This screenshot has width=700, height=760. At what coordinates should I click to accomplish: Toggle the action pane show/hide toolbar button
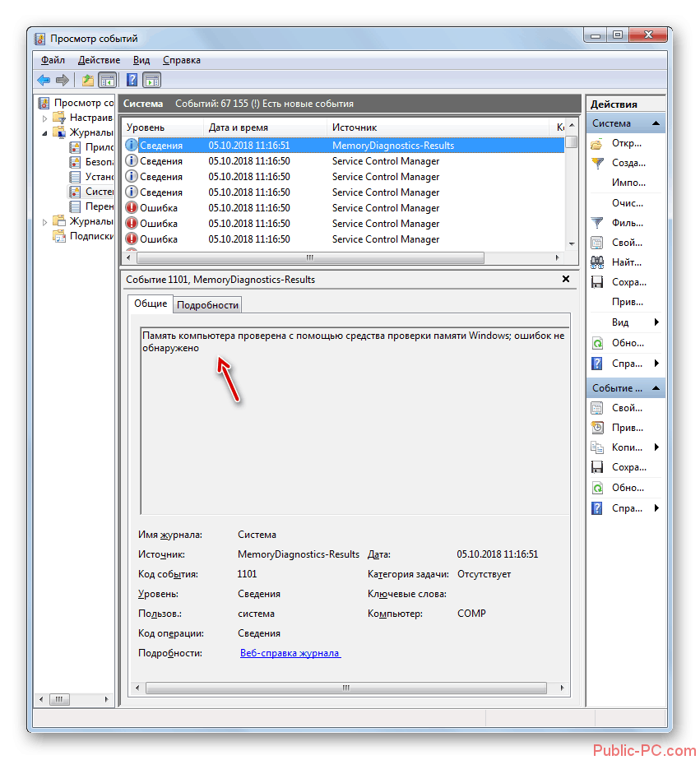151,80
